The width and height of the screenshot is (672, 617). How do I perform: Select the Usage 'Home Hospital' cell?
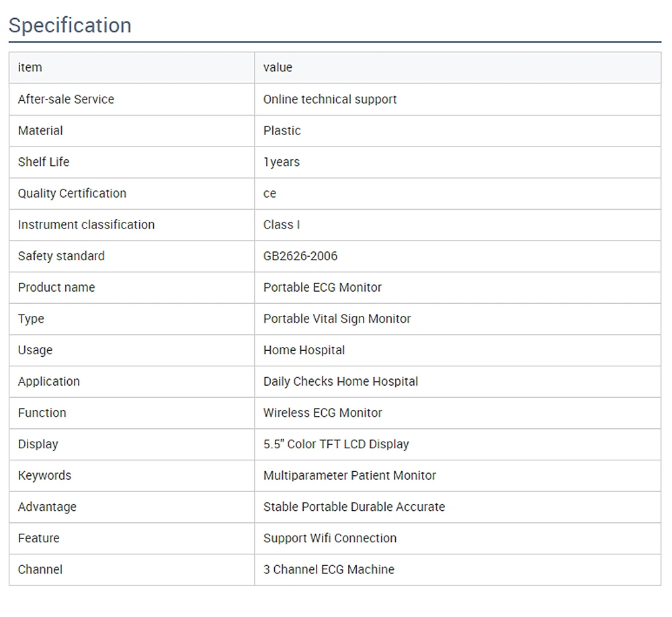point(304,350)
